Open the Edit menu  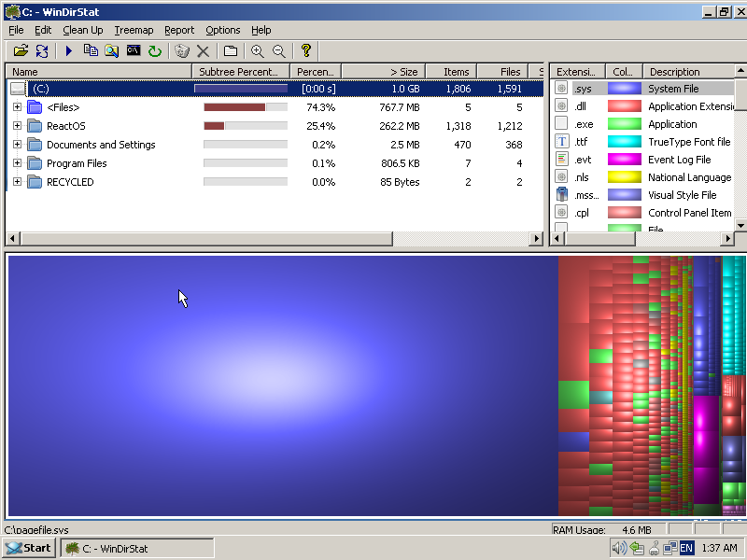pyautogui.click(x=43, y=30)
